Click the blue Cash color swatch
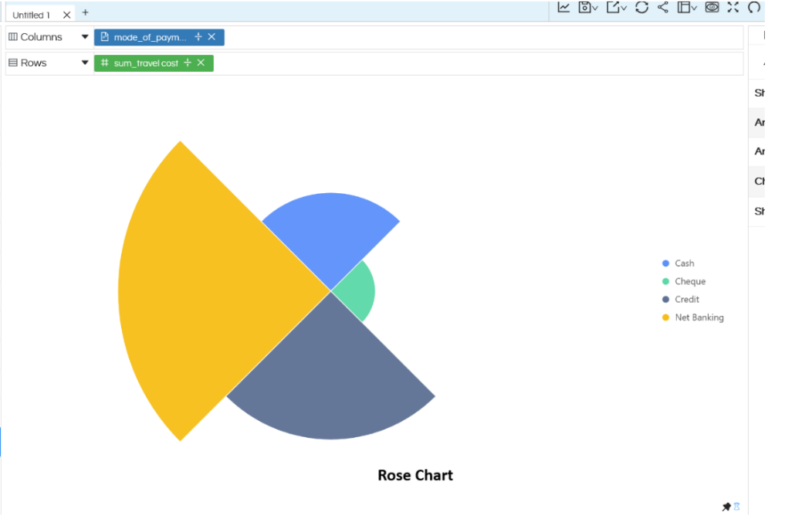 tap(666, 263)
